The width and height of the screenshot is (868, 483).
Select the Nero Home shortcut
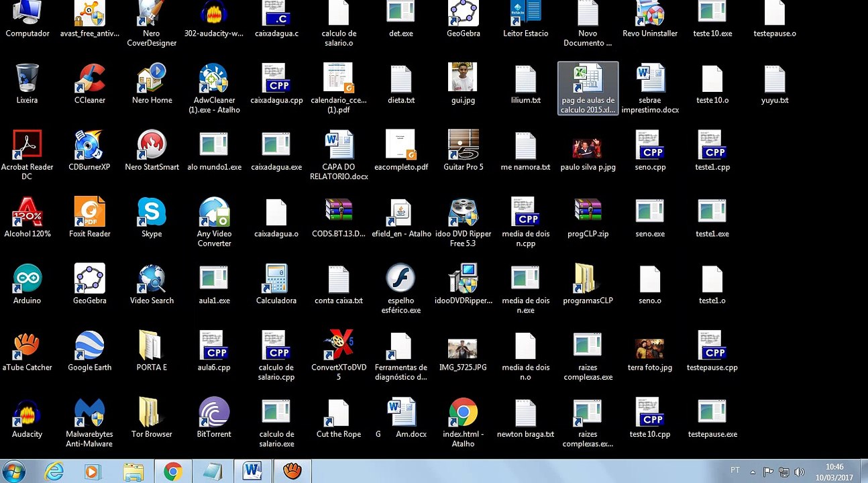152,84
